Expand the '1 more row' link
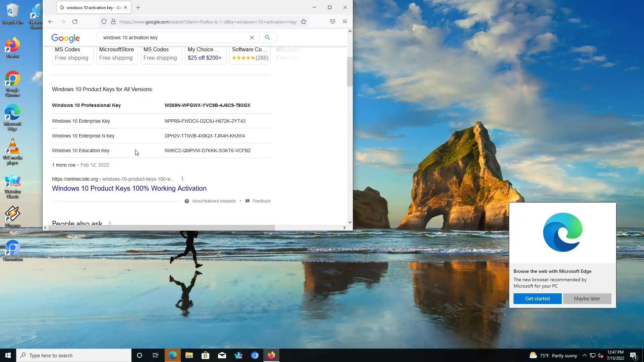The image size is (644, 362). 64,165
